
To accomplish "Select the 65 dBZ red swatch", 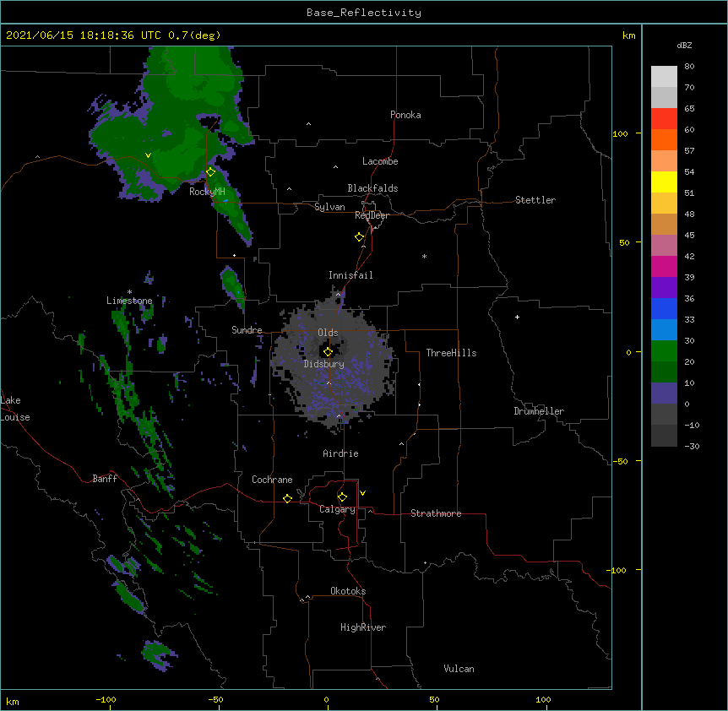I will (x=664, y=118).
